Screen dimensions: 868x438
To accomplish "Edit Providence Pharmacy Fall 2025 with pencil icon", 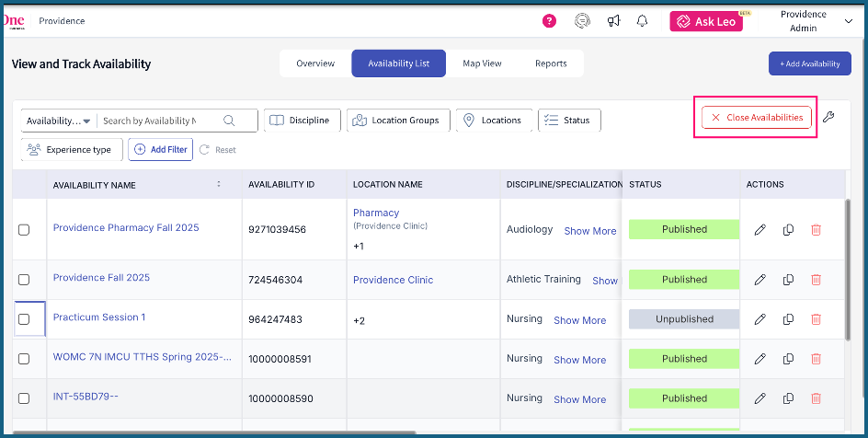I will 759,230.
